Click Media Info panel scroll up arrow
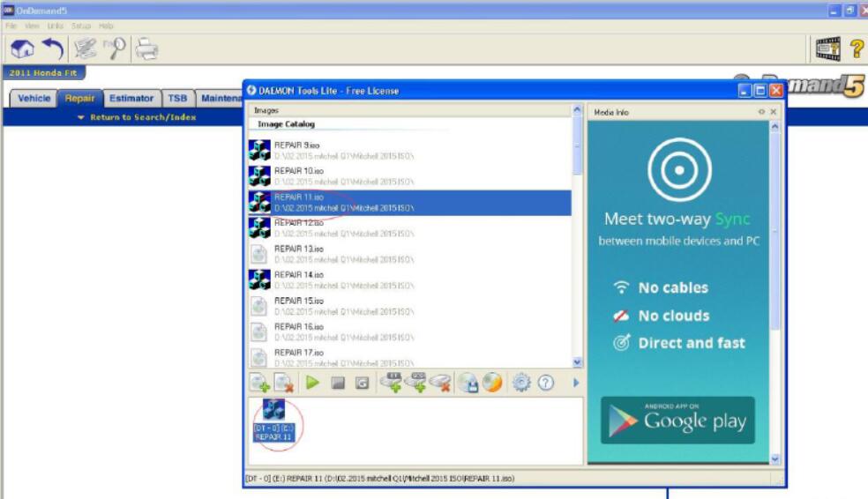This screenshot has width=868, height=499. tap(775, 127)
